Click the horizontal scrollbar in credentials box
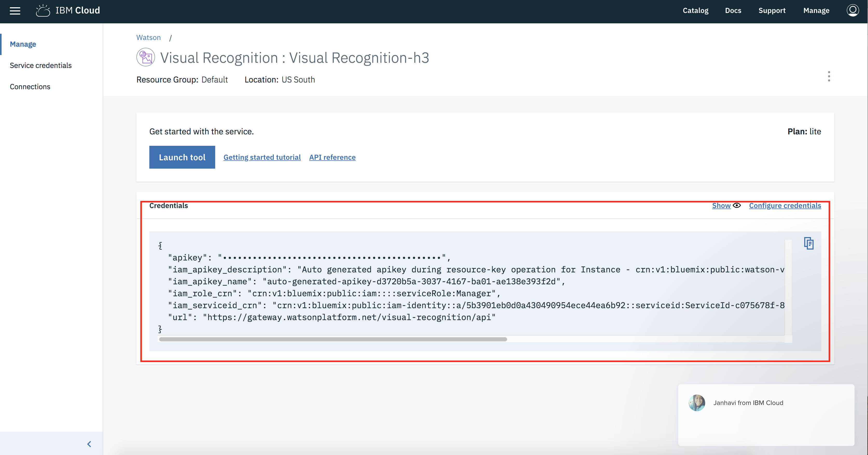 coord(333,339)
